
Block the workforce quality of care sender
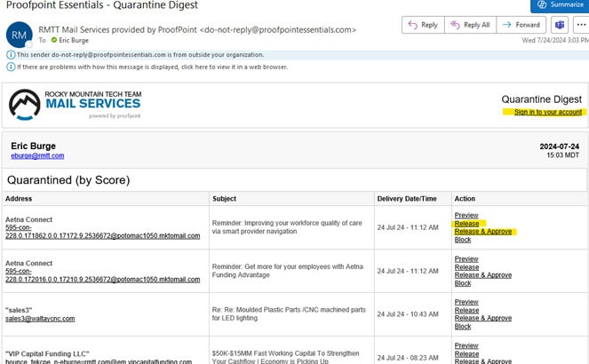[463, 240]
